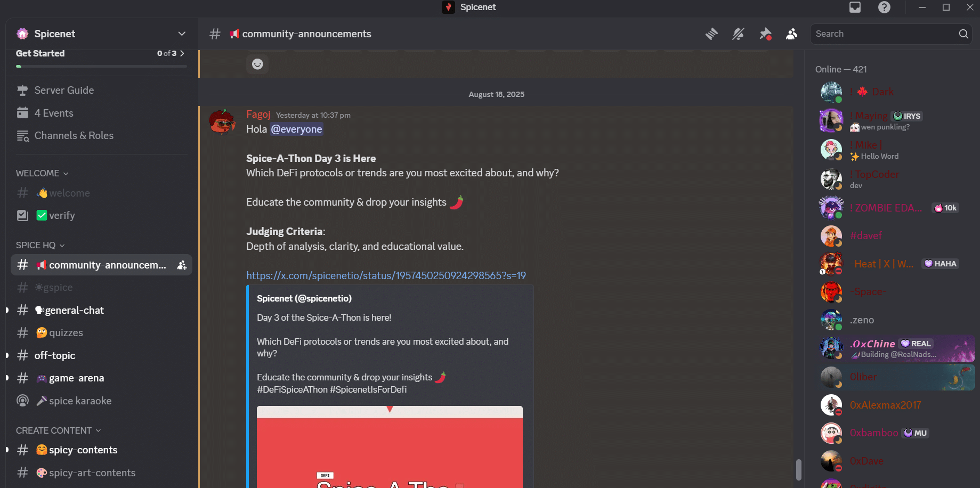Open Server Guide
This screenshot has height=488, width=980.
tap(101, 90)
